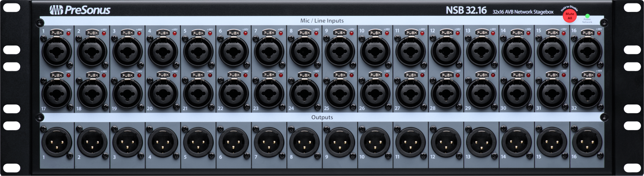Push the PUSH release tab on input 5

[x=198, y=33]
